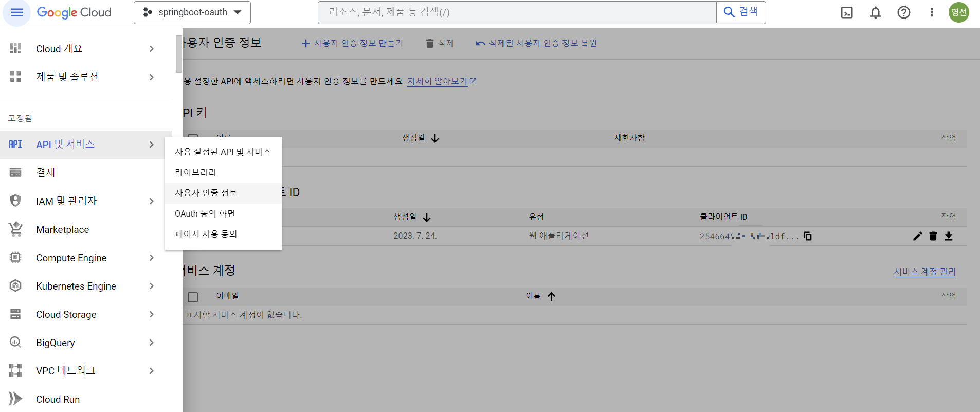Click 사용자 인증 정보 만들기 button

coord(352,43)
